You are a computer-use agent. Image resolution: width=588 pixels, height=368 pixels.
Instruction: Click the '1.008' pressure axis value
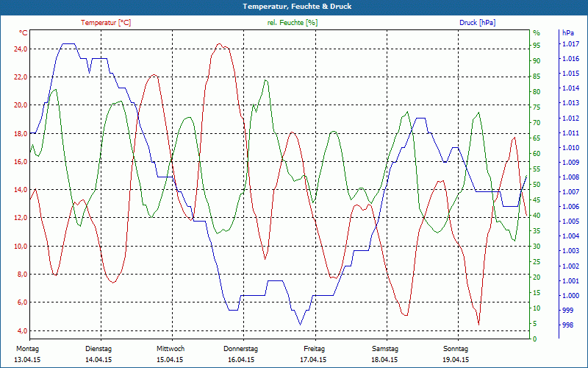571,177
